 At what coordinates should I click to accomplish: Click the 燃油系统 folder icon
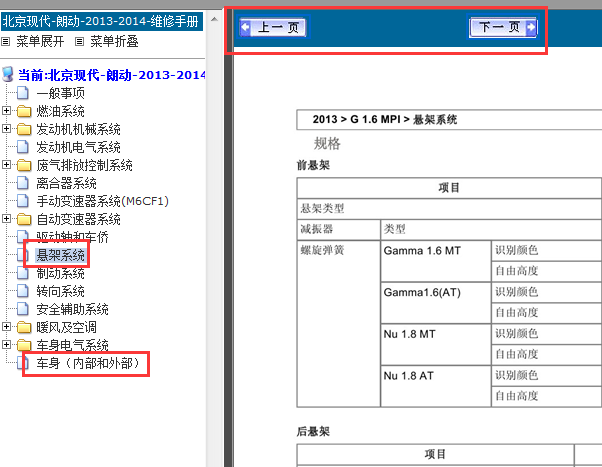pyautogui.click(x=24, y=111)
